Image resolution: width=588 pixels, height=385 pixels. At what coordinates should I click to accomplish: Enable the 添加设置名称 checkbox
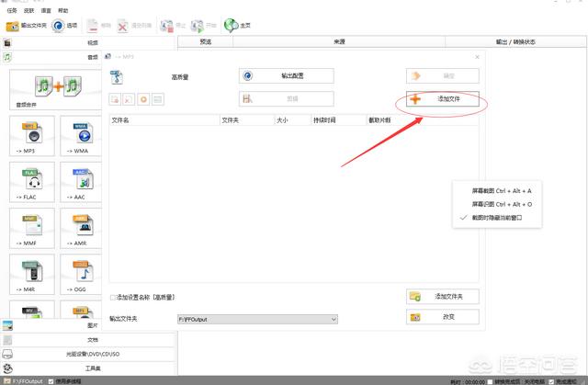113,298
